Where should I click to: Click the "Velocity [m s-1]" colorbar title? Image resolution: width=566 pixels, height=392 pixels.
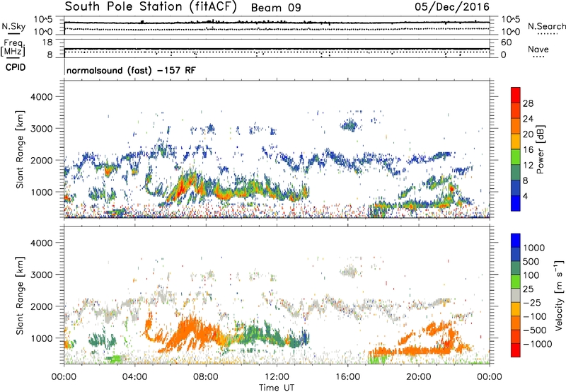tap(559, 296)
